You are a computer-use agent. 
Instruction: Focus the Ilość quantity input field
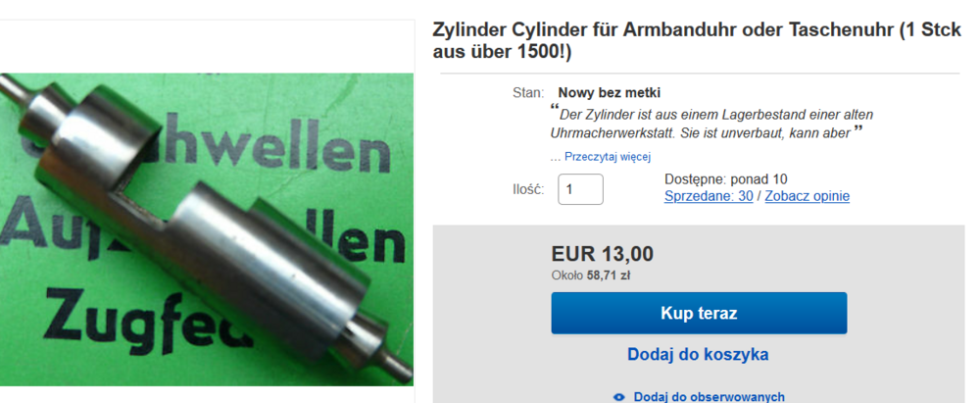580,189
